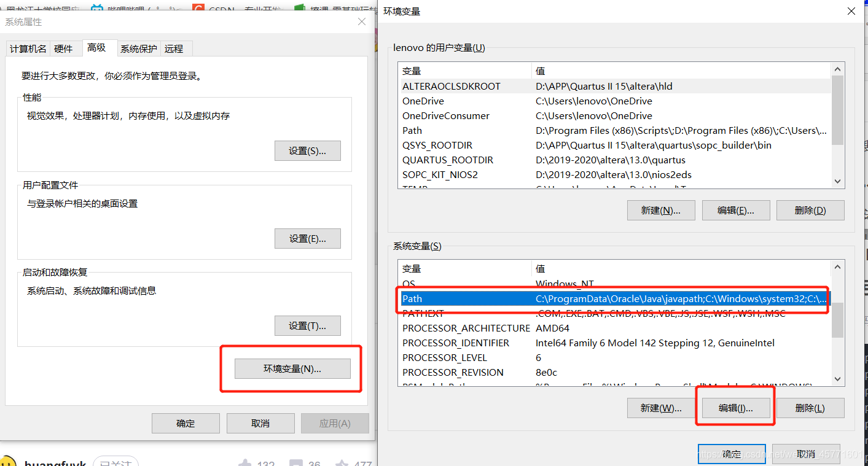Click the green bookmark icon in browser bar
The image size is (868, 466).
pos(300,7)
